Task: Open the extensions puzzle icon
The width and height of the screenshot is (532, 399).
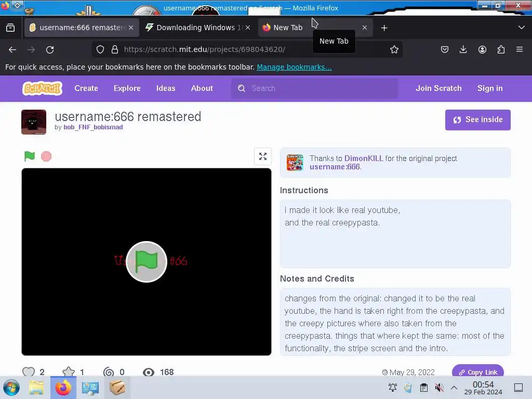Action: [x=501, y=49]
